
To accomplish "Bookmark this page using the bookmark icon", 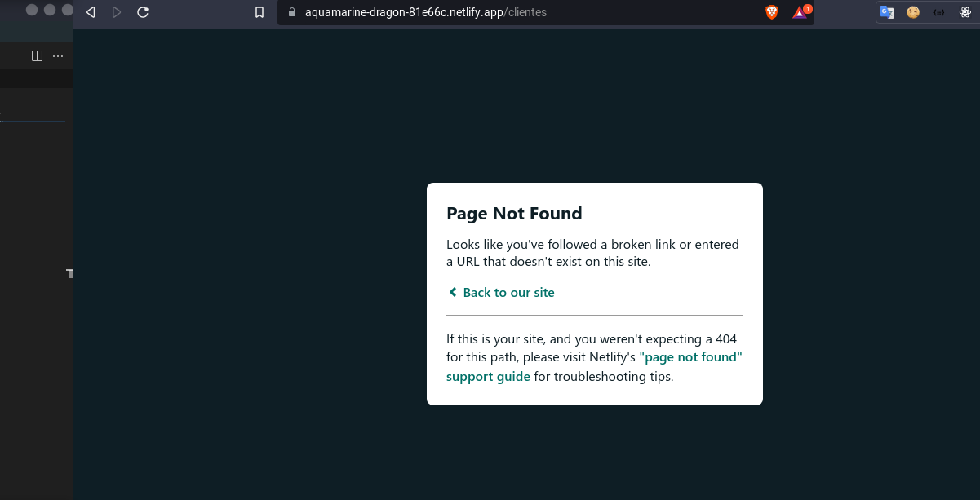I will coord(259,12).
